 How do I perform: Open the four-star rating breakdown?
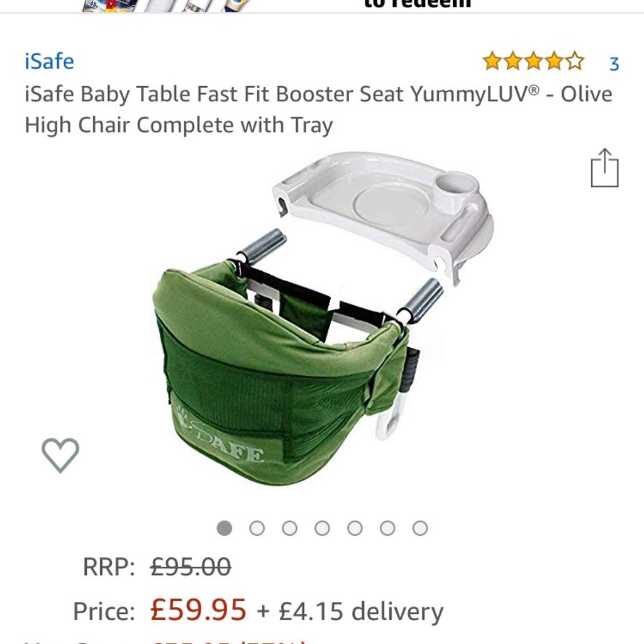[533, 62]
